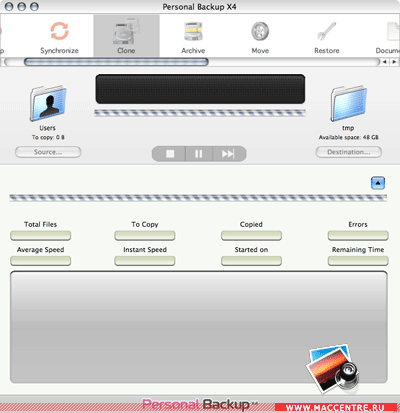The image size is (400, 413).
Task: Click the tmp destination folder icon
Action: point(349,103)
